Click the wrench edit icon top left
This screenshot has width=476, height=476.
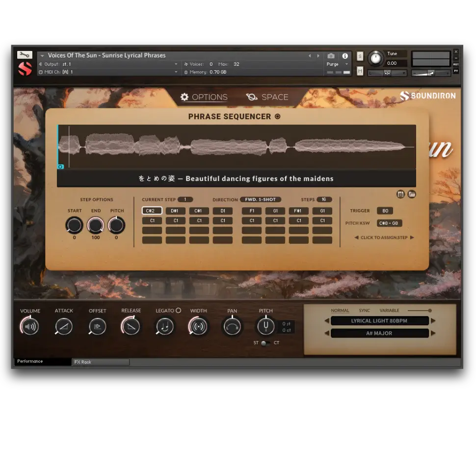pyautogui.click(x=25, y=54)
